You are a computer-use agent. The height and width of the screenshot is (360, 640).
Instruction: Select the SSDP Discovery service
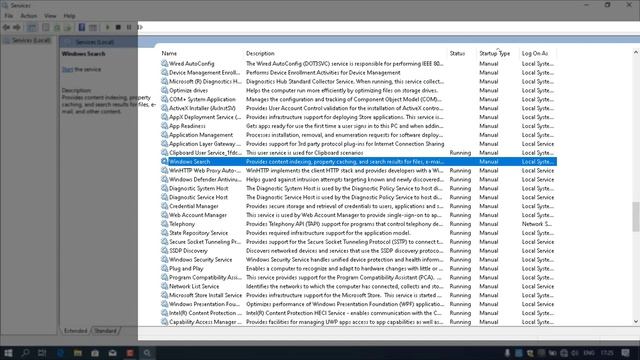point(358,251)
